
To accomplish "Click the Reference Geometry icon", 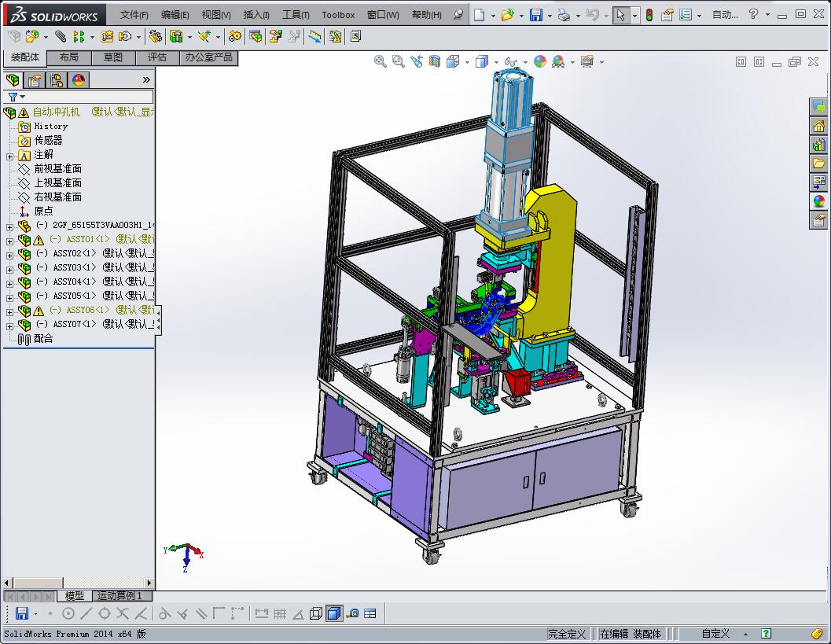I will (x=204, y=36).
